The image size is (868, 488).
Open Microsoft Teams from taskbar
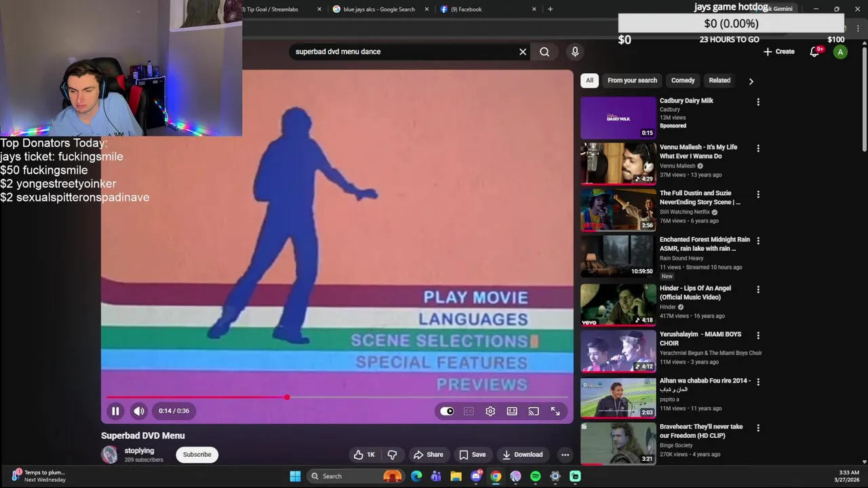436,476
